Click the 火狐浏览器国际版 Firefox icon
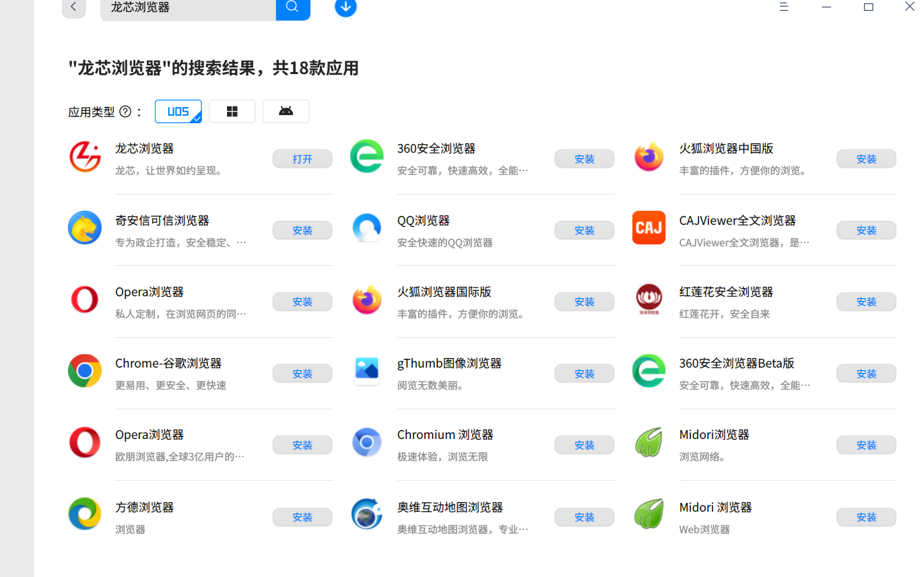 point(367,300)
